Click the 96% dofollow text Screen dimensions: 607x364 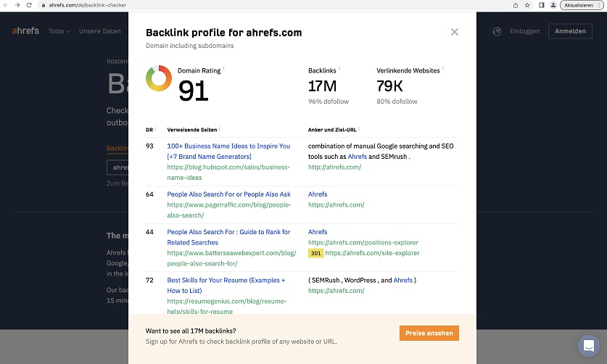coord(329,102)
